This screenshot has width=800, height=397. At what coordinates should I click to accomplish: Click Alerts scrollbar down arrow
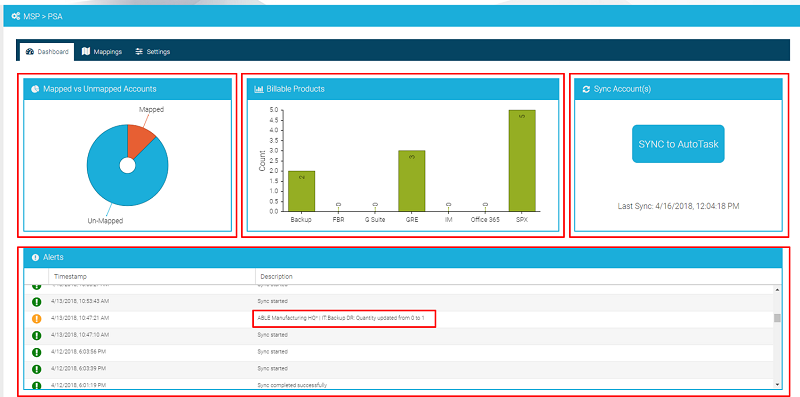[x=777, y=384]
